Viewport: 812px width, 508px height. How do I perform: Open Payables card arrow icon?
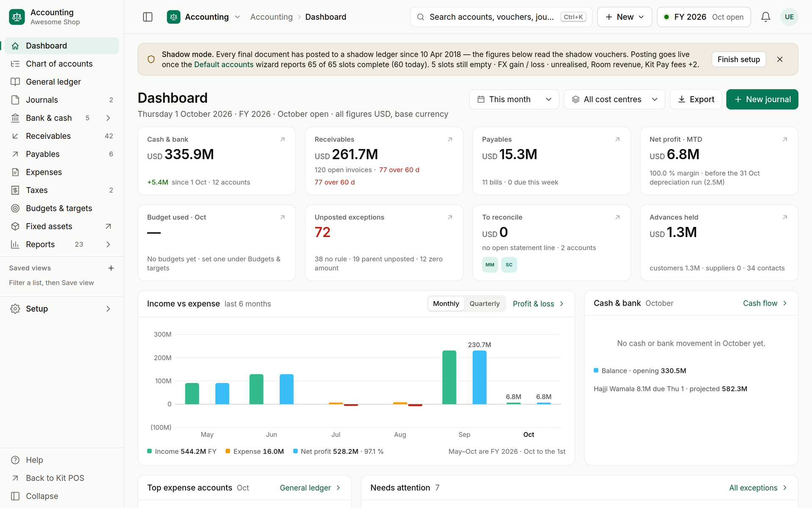coord(617,139)
